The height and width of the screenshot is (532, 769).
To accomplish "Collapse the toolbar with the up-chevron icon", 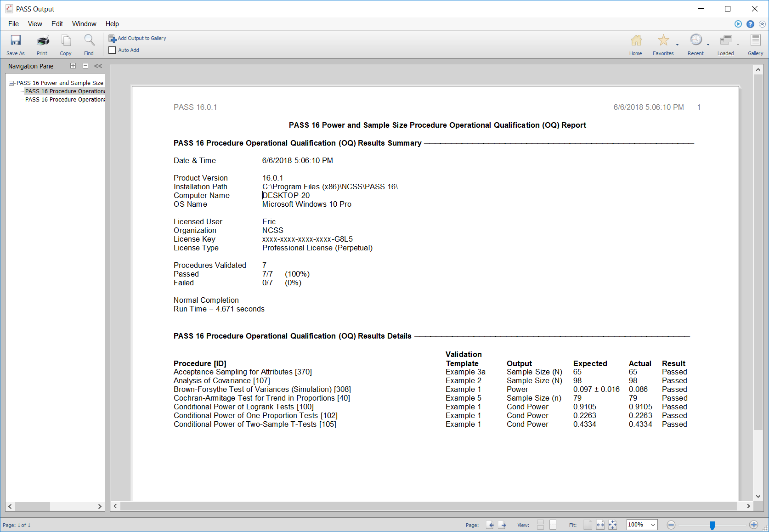I will [x=762, y=24].
